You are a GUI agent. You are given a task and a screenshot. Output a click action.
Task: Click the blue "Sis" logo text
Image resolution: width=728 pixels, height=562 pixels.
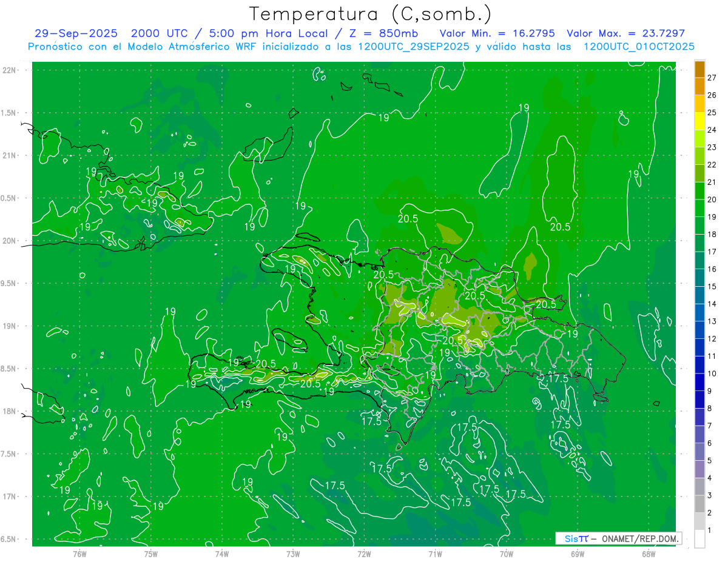pyautogui.click(x=571, y=538)
